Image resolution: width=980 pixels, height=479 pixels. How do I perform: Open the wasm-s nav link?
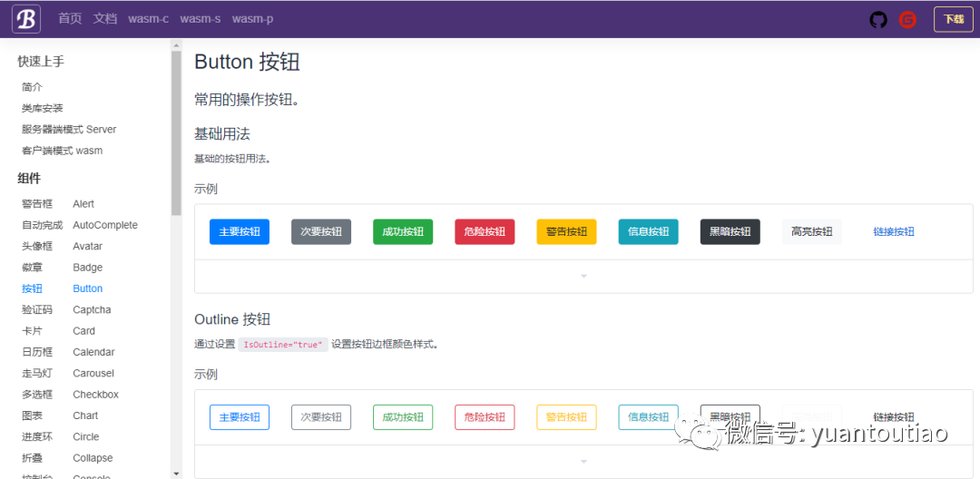point(200,19)
